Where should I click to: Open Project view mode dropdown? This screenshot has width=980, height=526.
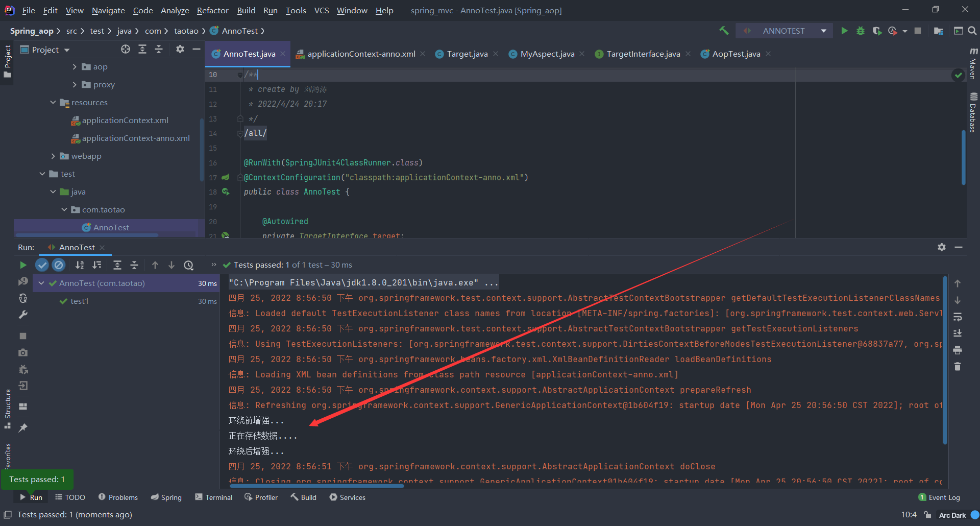(x=67, y=50)
